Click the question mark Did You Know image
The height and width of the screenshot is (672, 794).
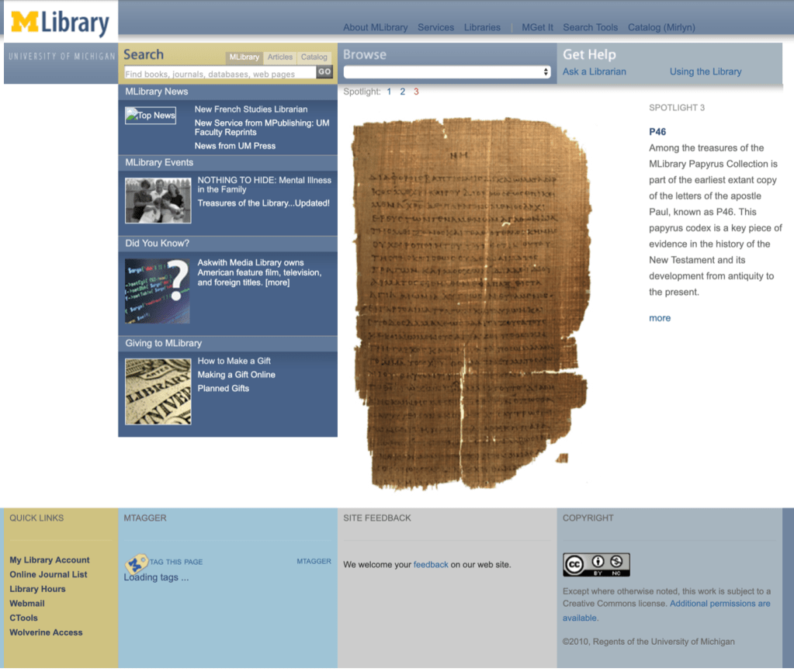point(158,290)
